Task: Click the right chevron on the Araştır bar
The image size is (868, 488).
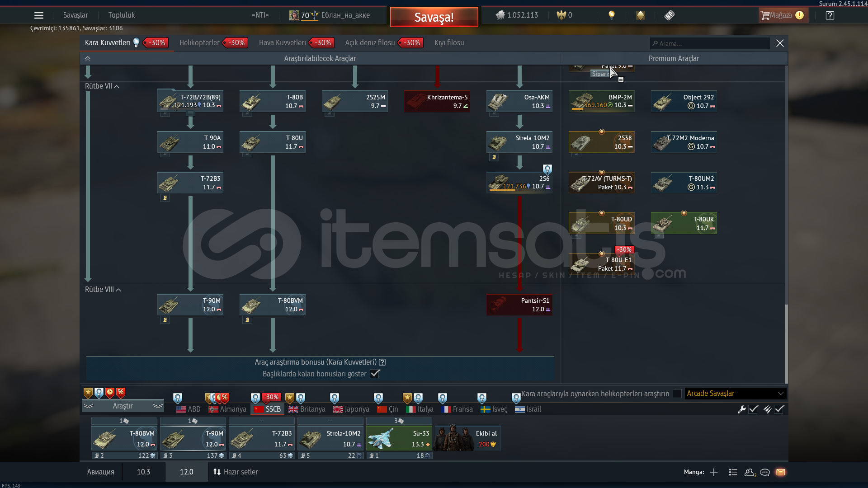Action: [x=158, y=406]
